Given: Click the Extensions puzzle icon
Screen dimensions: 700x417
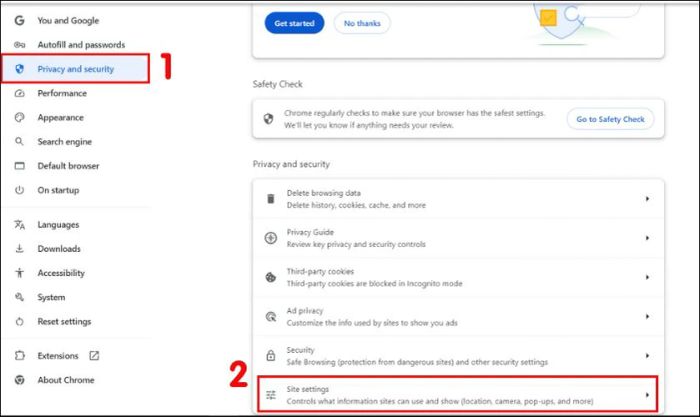Looking at the screenshot, I should (x=19, y=356).
